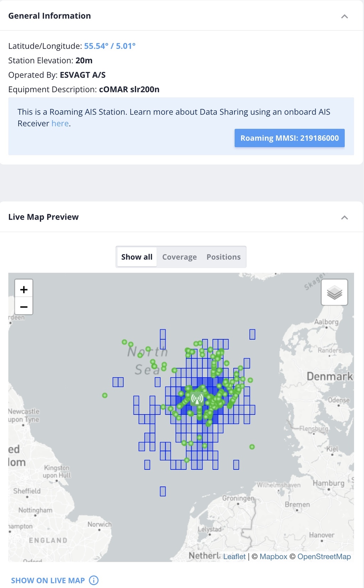Switch map view to Positions

click(224, 257)
